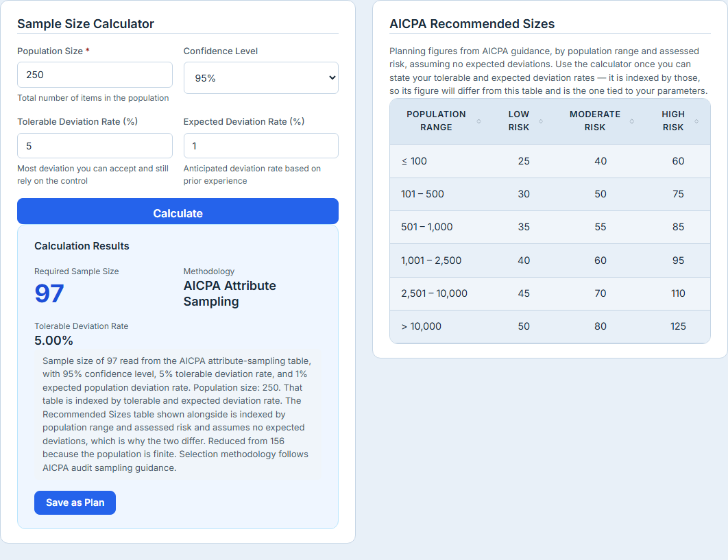Click the High Risk column header
Screen dimensions: 728x560
(x=678, y=121)
